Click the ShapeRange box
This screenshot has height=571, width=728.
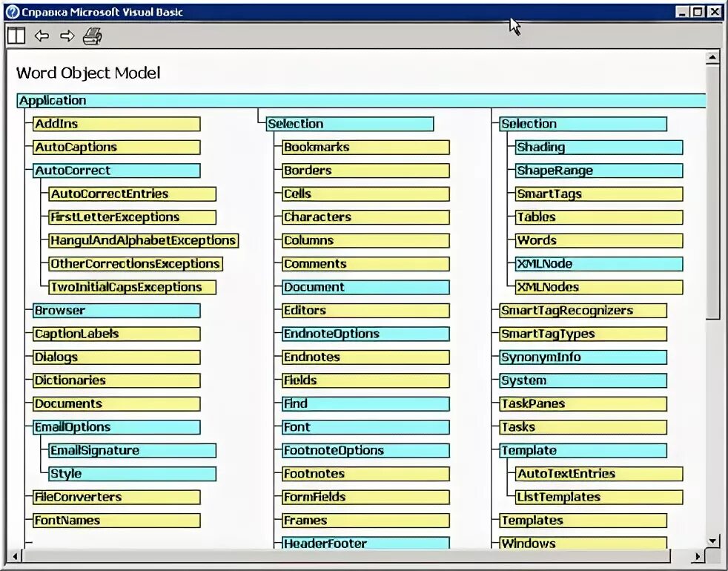click(600, 171)
